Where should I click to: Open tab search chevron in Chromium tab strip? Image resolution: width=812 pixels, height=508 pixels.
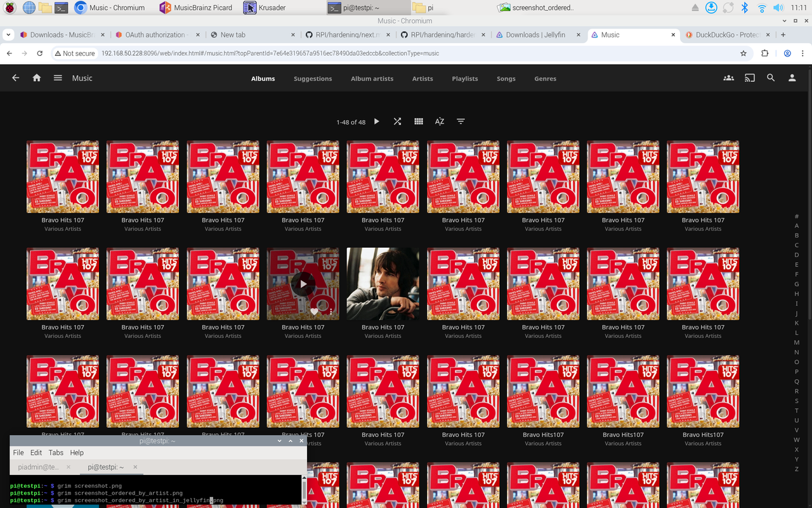(7, 35)
